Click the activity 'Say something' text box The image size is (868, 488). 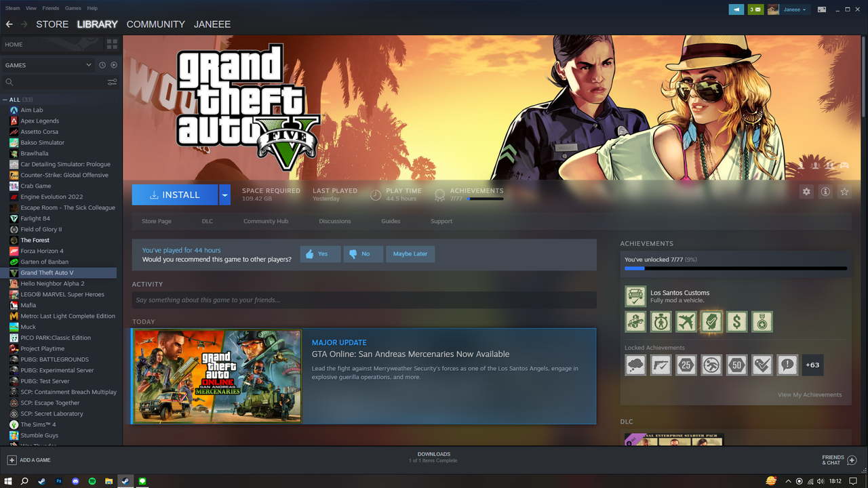pos(364,300)
